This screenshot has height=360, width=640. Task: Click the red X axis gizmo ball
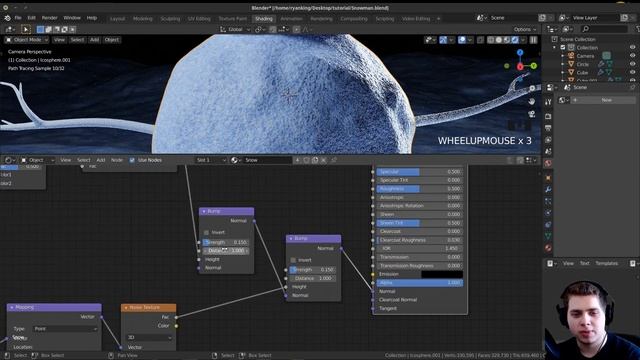coord(520,67)
